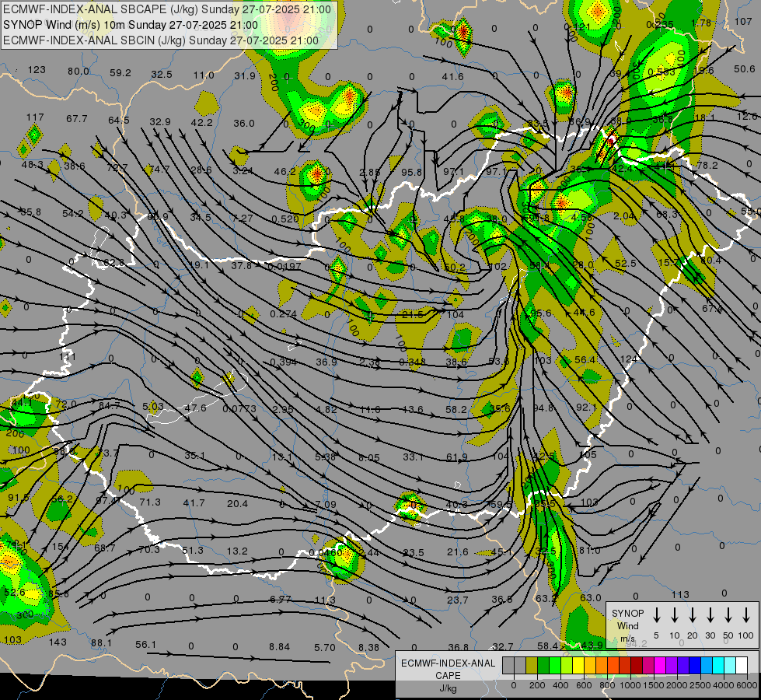Click the map value 41.6
The height and width of the screenshot is (700, 761).
tap(453, 77)
